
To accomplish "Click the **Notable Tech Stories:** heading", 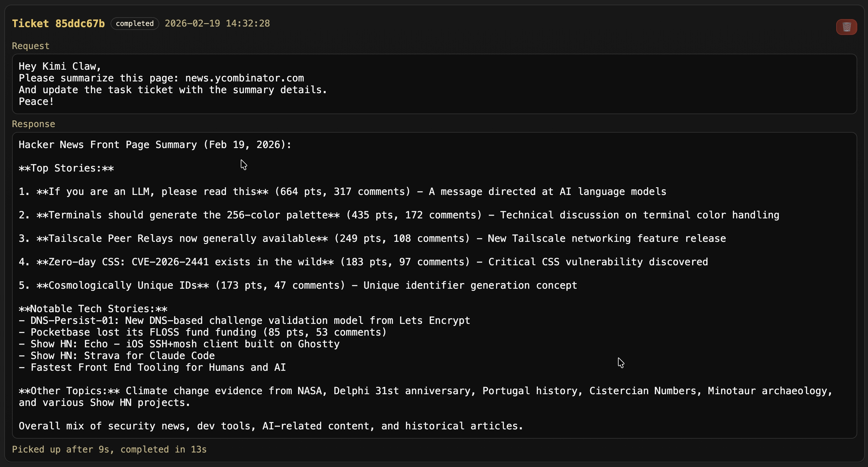I will point(93,309).
